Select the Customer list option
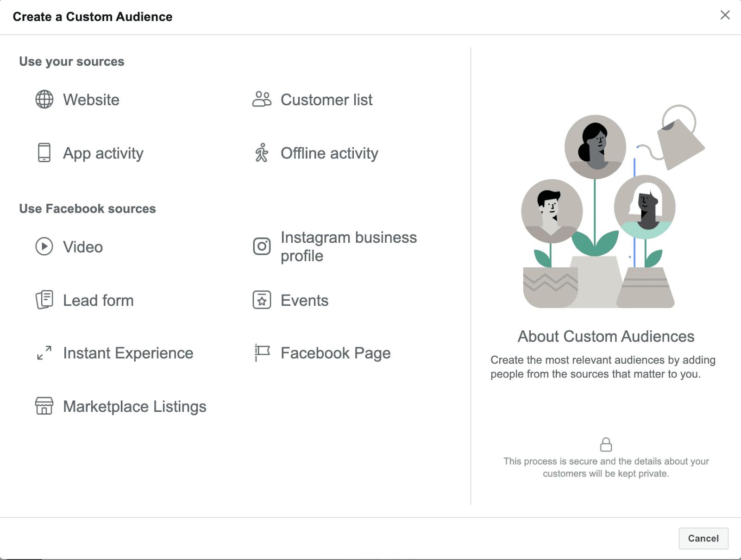Viewport: 741px width, 560px height. pos(326,100)
